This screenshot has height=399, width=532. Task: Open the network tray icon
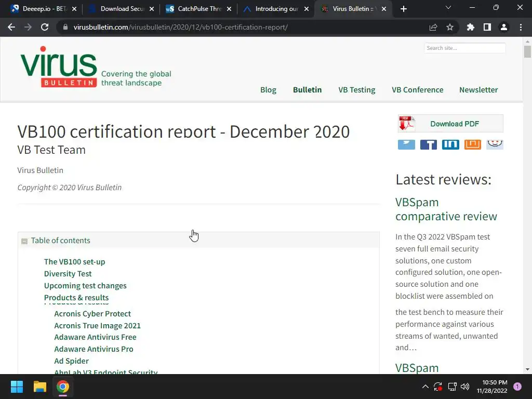pos(452,387)
